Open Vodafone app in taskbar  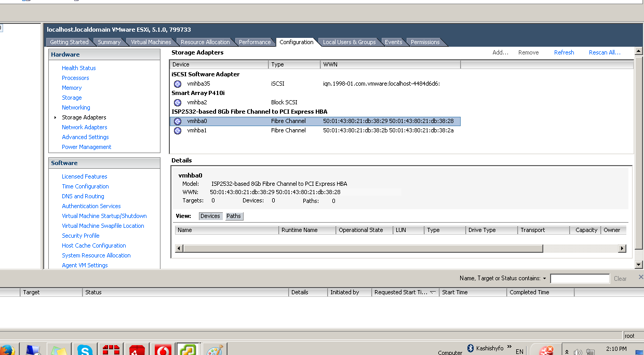point(164,350)
